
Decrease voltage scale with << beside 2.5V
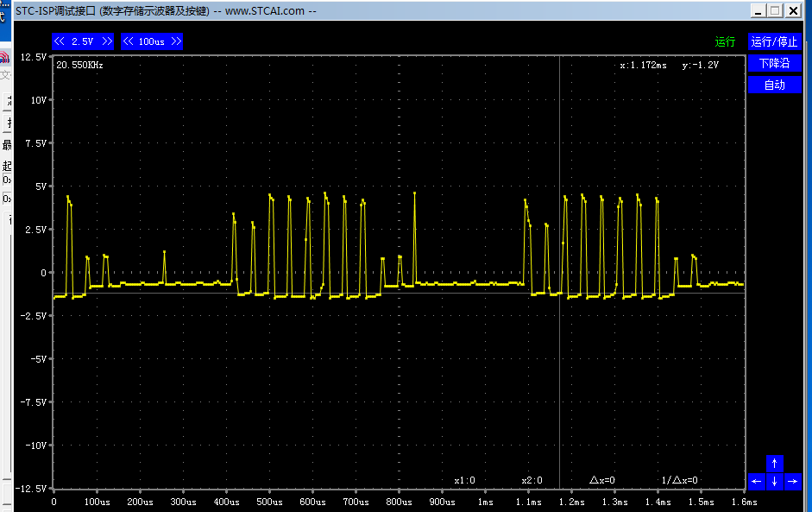coord(60,41)
